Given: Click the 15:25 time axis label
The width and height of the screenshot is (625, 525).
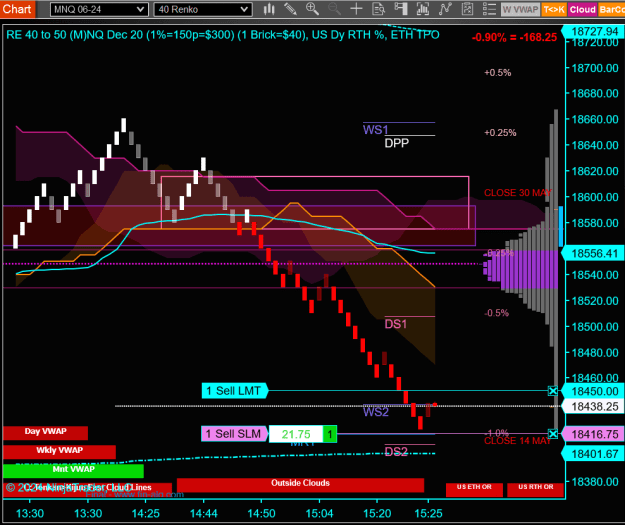Looking at the screenshot, I should (x=428, y=513).
